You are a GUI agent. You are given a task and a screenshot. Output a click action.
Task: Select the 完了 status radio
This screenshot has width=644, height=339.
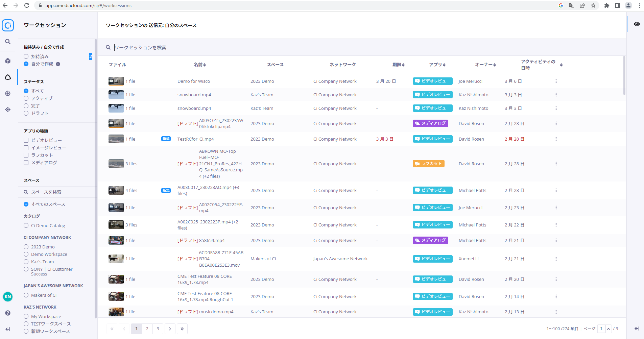(x=26, y=106)
